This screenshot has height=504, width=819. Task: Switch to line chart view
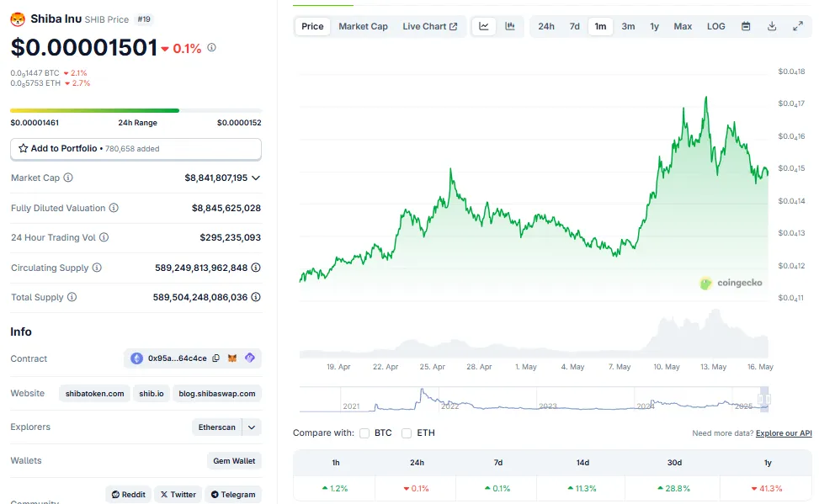[x=484, y=26]
